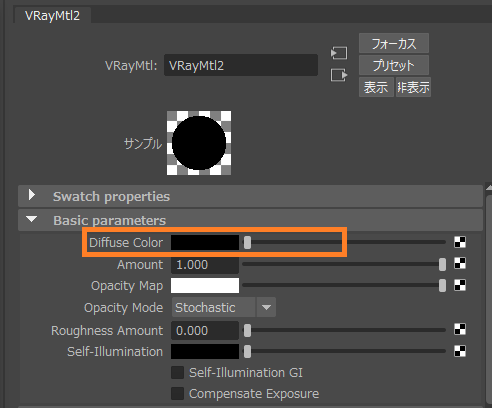
Task: Open map button for Opacity Map
Action: 460,285
